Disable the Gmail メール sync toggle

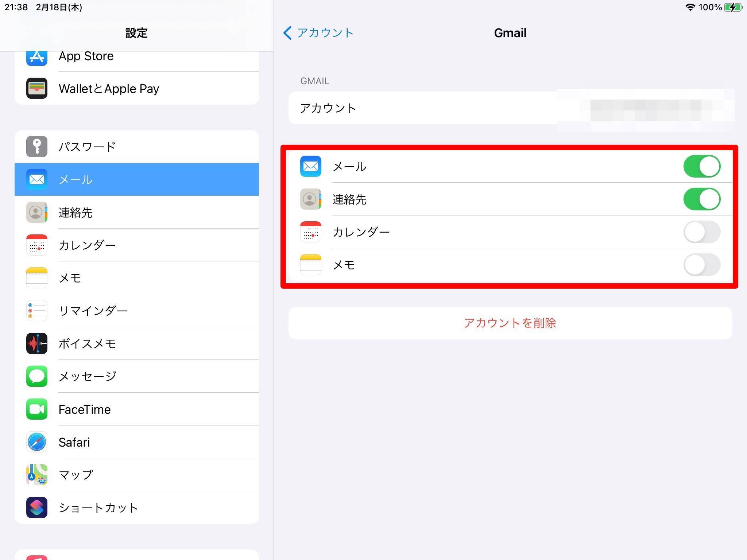[701, 166]
